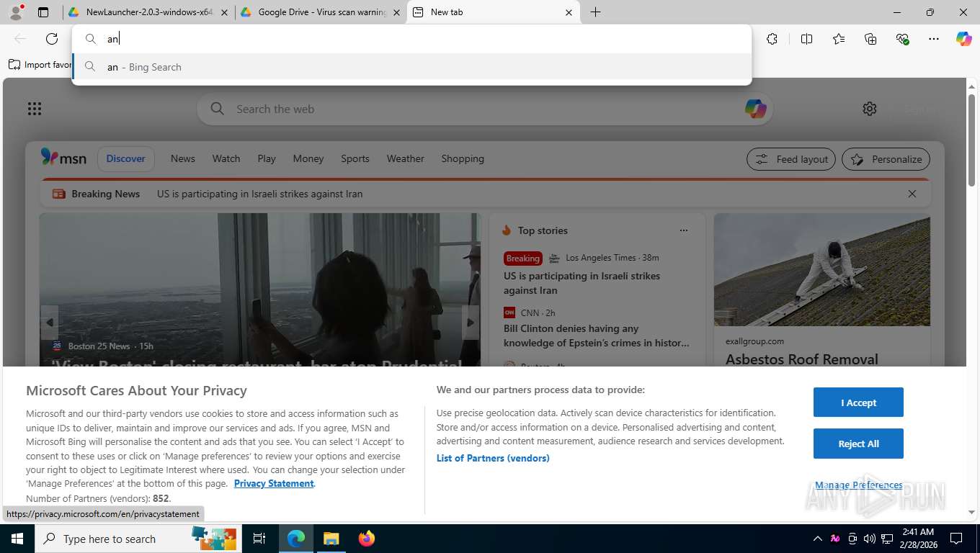The image size is (980, 553).
Task: Open Top stories more options ellipsis
Action: point(684,230)
